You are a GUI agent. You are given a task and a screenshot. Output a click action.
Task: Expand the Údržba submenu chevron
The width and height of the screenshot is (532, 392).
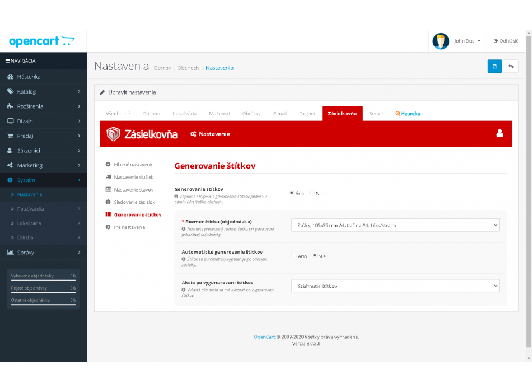[x=79, y=237]
